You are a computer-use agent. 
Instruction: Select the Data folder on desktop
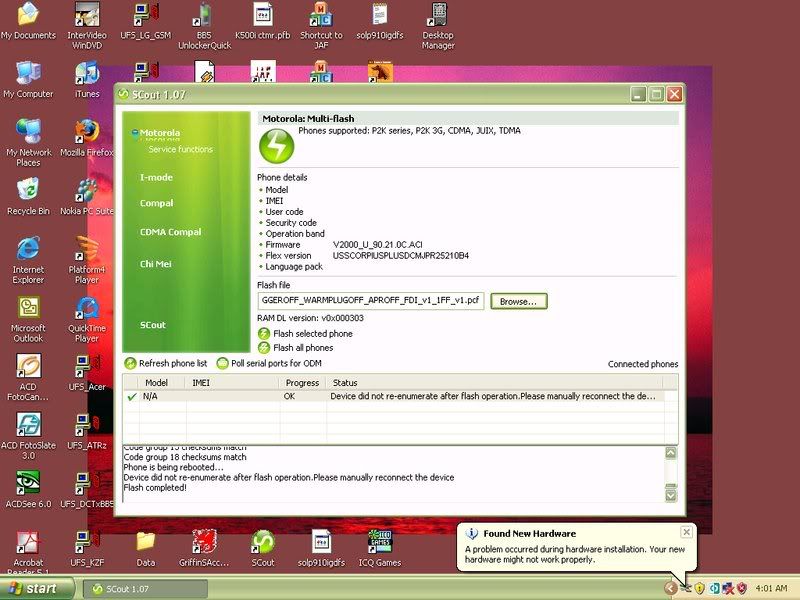coord(145,549)
